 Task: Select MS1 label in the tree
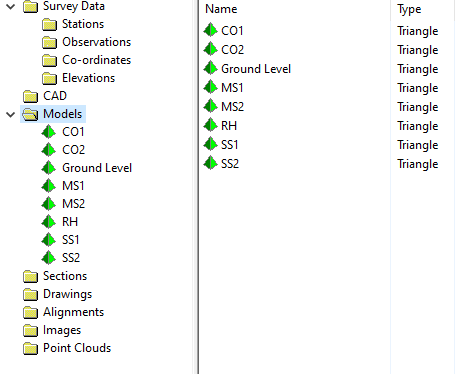tap(73, 186)
